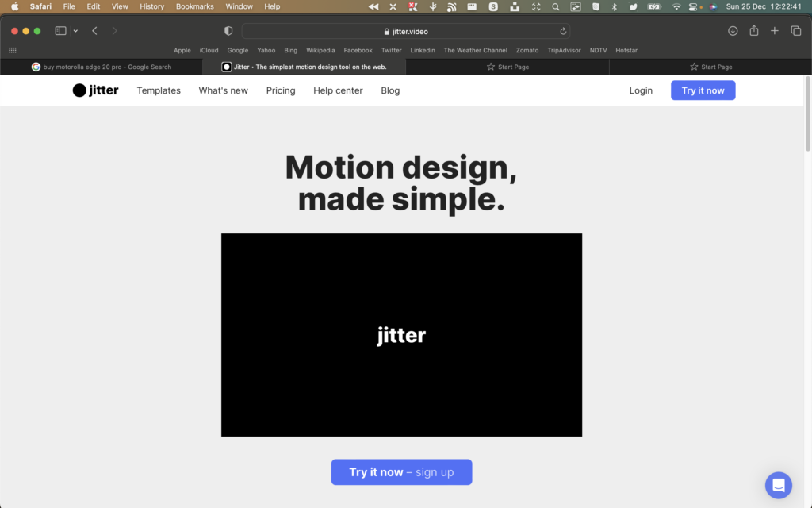Click the Bluetooth icon in menu bar
The height and width of the screenshot is (508, 812).
pos(615,6)
